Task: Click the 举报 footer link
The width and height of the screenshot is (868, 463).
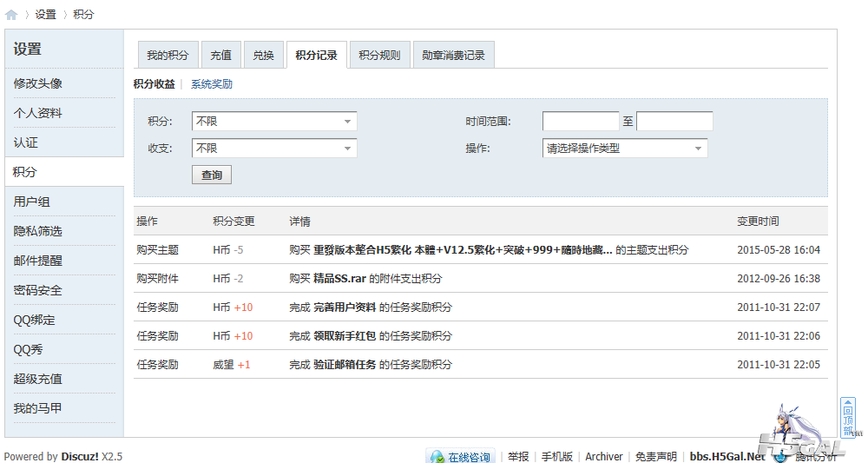Action: [518, 456]
